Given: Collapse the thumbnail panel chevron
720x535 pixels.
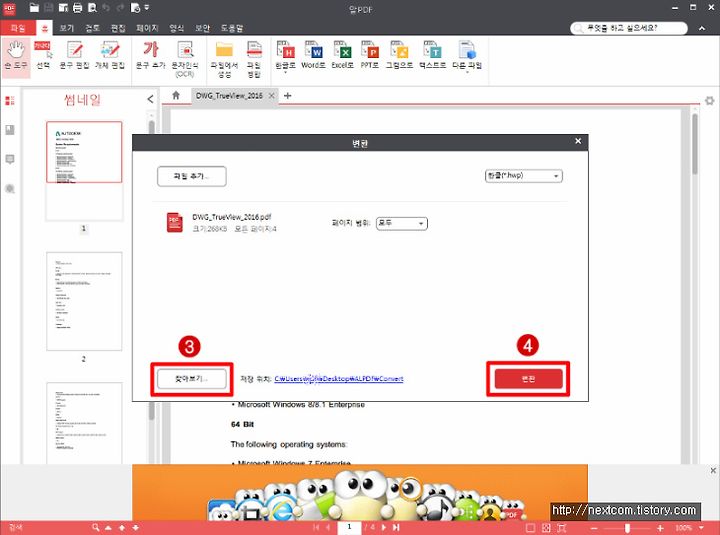Looking at the screenshot, I should click(x=150, y=99).
